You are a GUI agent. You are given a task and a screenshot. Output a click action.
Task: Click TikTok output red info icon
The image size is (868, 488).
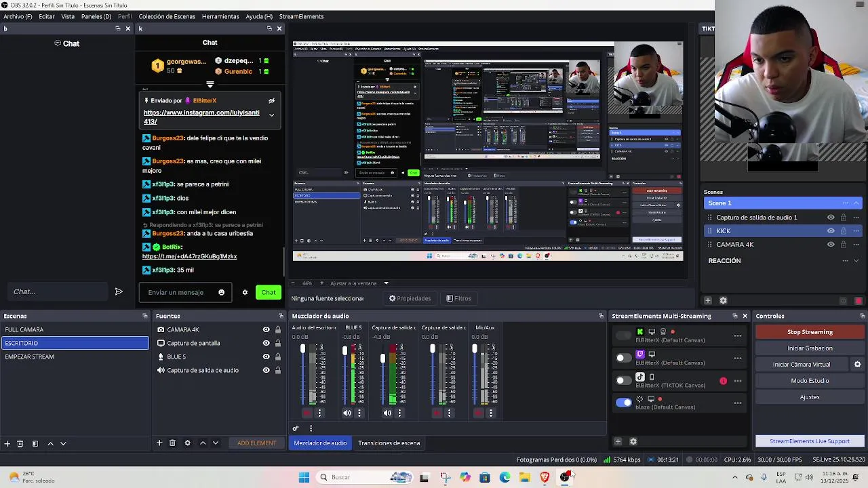[x=723, y=381]
